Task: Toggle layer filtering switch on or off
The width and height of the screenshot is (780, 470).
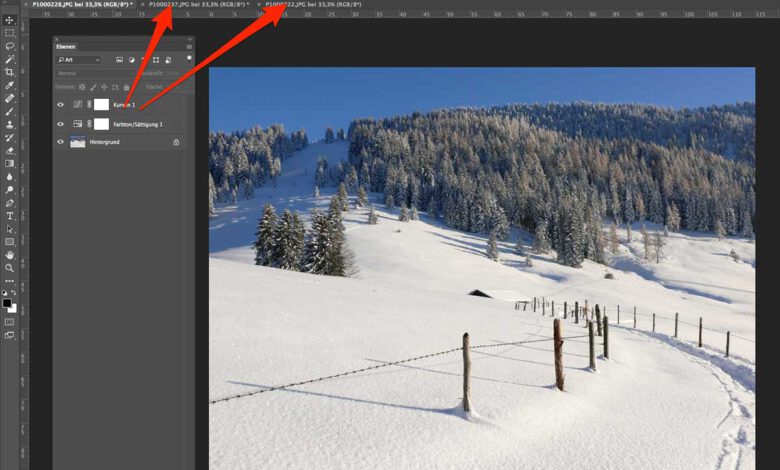Action: [x=189, y=58]
